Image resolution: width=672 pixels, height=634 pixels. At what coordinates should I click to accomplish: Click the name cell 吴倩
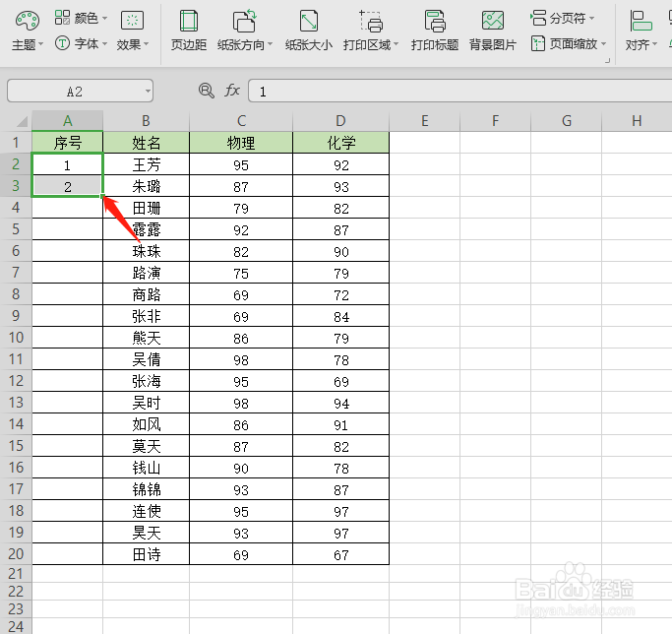[x=147, y=359]
